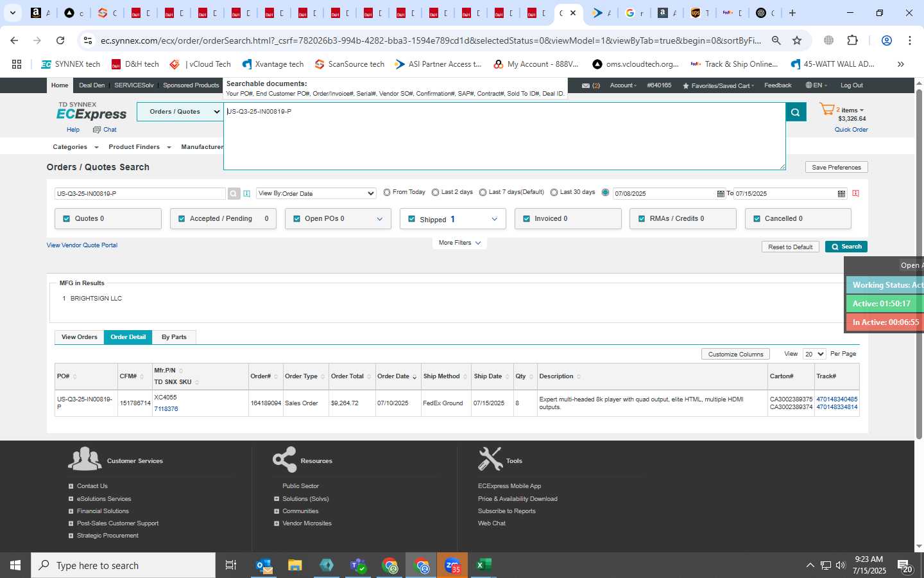Open the Excel icon in the taskbar
Viewport: 924px width, 578px height.
click(484, 565)
